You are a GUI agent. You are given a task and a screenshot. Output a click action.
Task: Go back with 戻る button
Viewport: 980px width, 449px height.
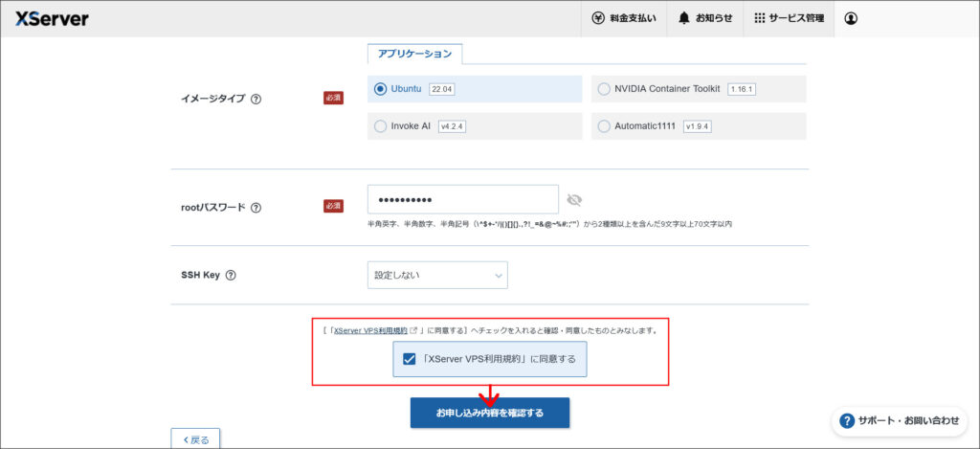(x=195, y=439)
